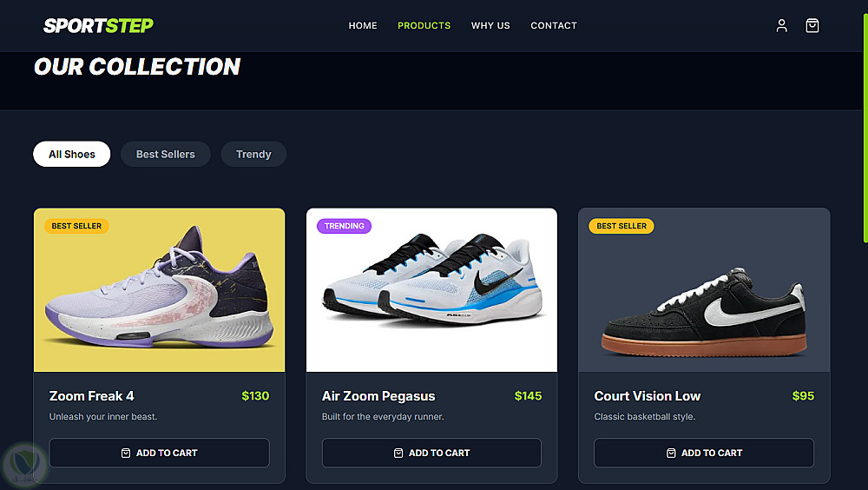868x490 pixels.
Task: Add Air Zoom Pegasus to cart
Action: (x=431, y=453)
